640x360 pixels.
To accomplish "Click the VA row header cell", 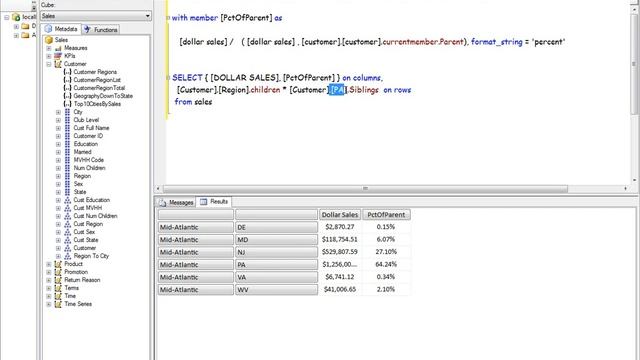I will click(x=276, y=277).
